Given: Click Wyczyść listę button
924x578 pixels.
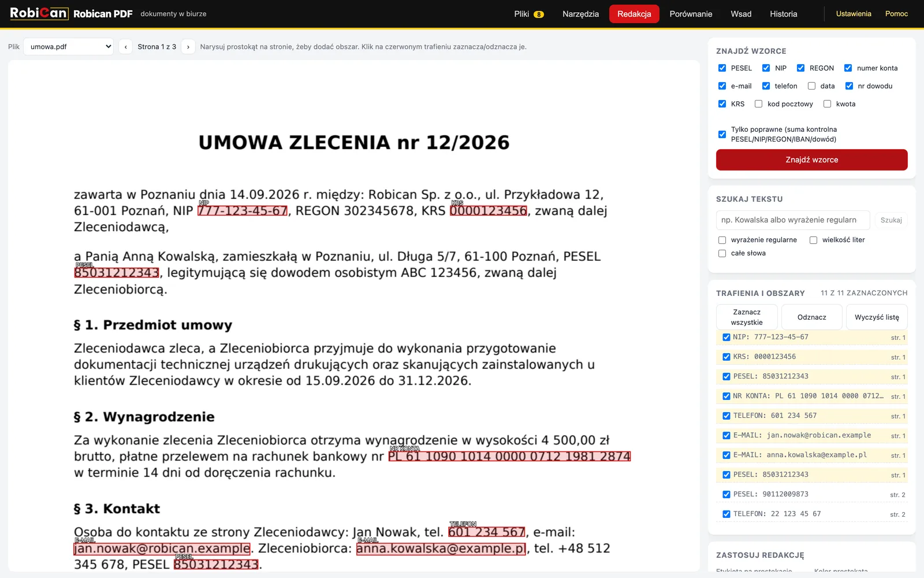Looking at the screenshot, I should click(877, 317).
